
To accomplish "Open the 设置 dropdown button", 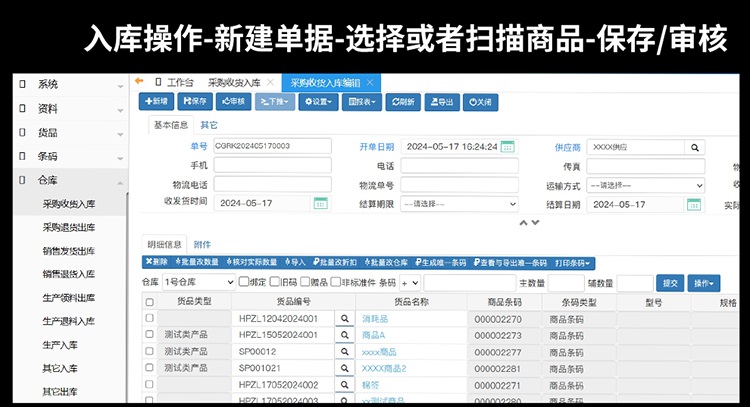I will (x=319, y=102).
